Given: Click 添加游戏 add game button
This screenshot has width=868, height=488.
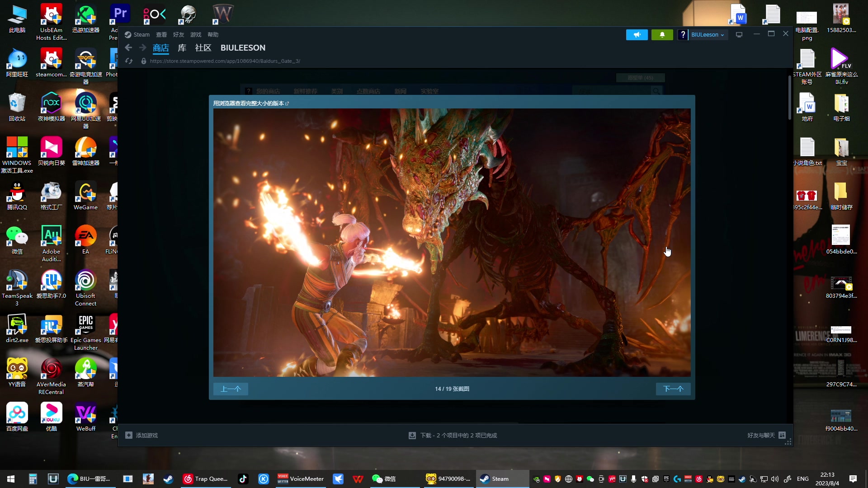Looking at the screenshot, I should (142, 436).
